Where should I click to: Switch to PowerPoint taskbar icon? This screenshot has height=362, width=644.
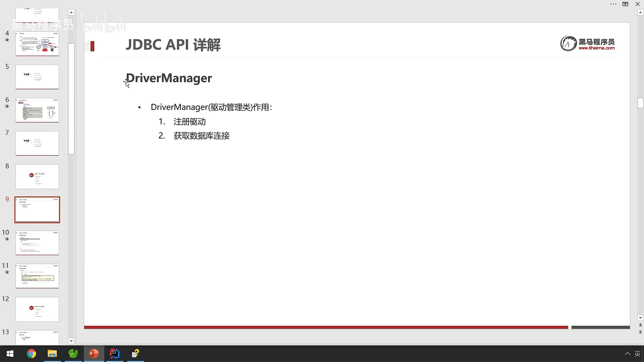point(94,354)
